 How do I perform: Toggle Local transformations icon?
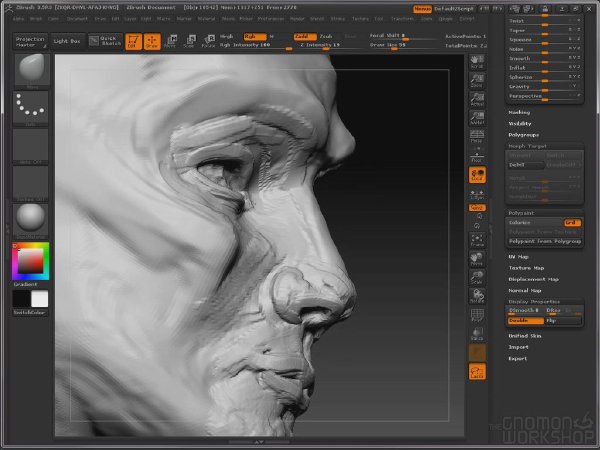[x=478, y=175]
